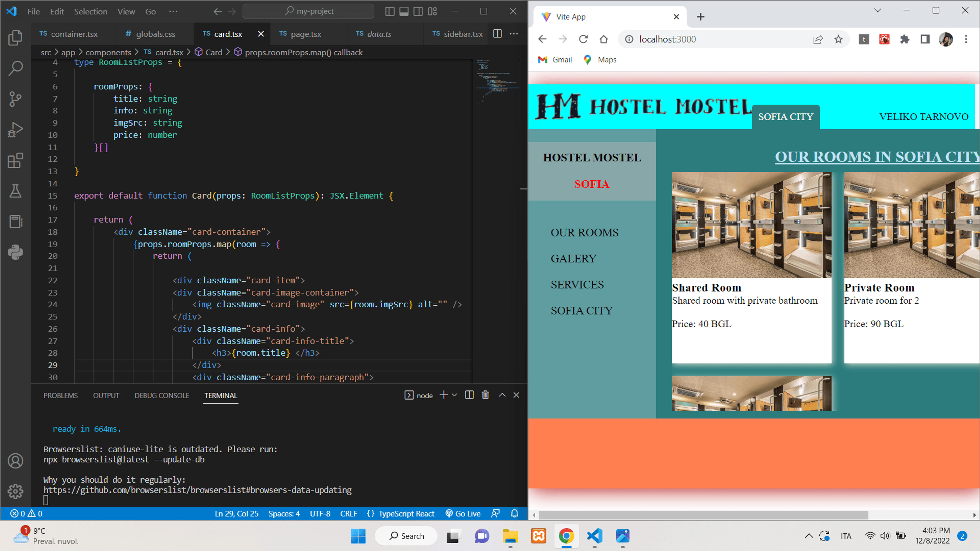The image size is (980, 551).
Task: Toggle the bottom panel layout
Action: 404,11
